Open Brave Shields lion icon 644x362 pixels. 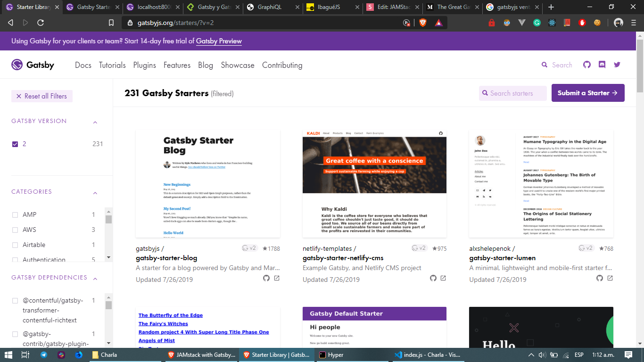click(423, 23)
